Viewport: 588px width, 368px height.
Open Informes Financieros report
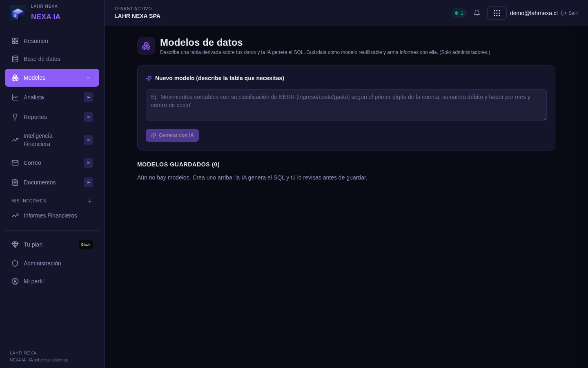pos(52,215)
